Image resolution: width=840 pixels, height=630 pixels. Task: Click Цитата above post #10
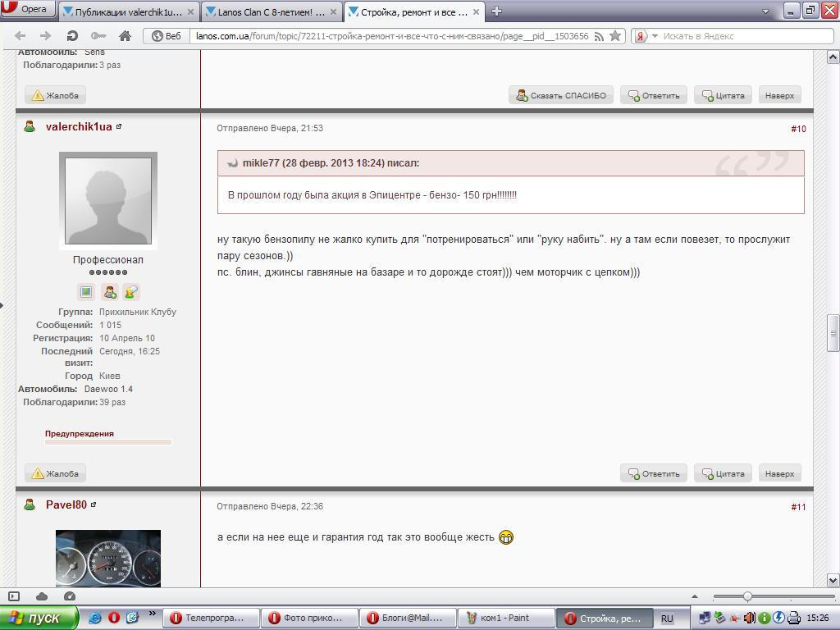point(724,95)
